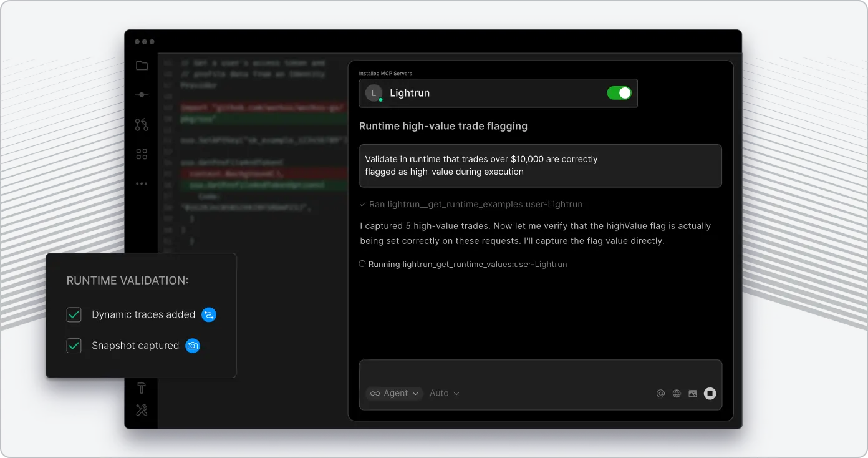Expand the Ran lightrun__get_runtime_examples entry
Viewport: 868px width, 458px height.
click(x=472, y=204)
